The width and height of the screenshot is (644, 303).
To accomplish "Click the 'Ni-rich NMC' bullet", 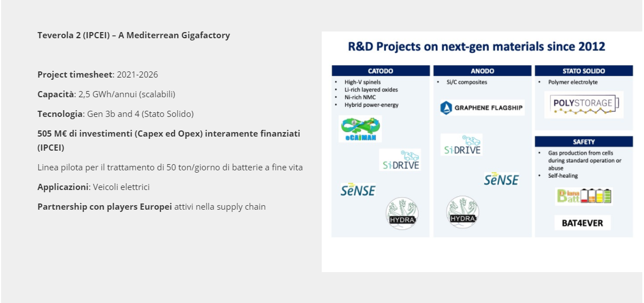I will (x=360, y=97).
